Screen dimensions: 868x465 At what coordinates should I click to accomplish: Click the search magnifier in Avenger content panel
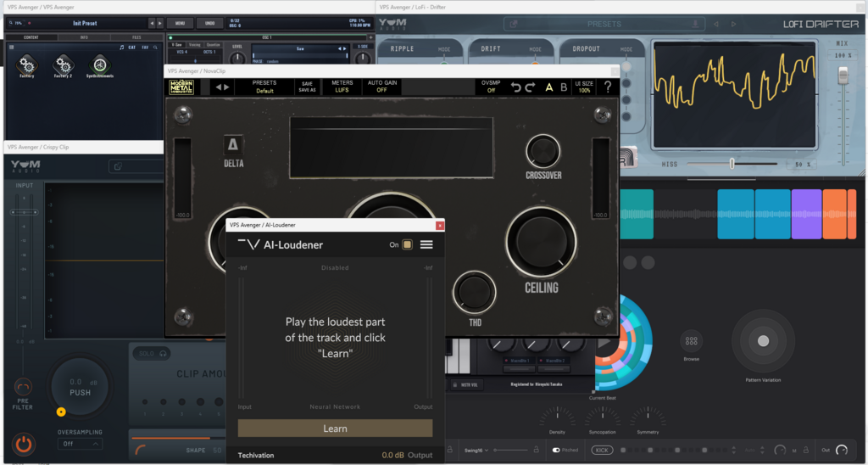156,48
